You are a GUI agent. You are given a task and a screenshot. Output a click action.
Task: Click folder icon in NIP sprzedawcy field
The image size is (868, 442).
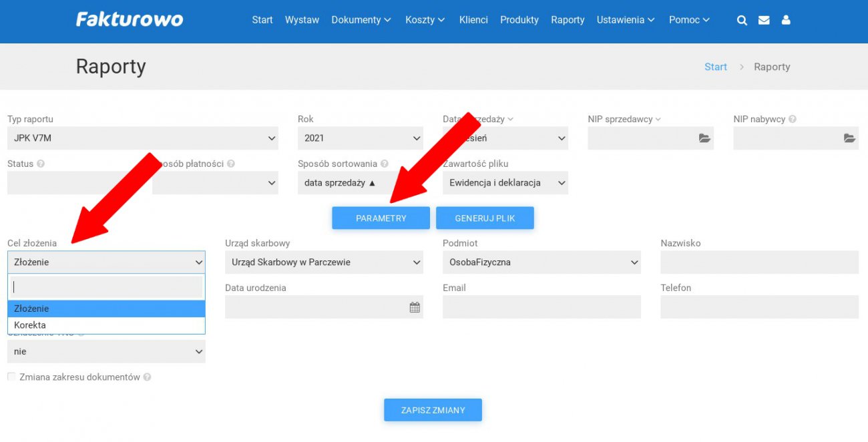point(704,138)
